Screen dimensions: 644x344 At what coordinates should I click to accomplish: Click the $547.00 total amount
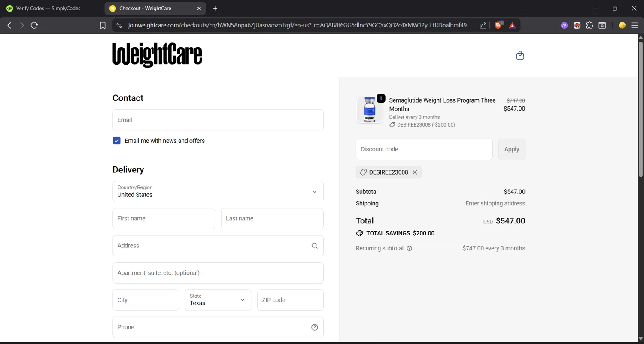(510, 221)
